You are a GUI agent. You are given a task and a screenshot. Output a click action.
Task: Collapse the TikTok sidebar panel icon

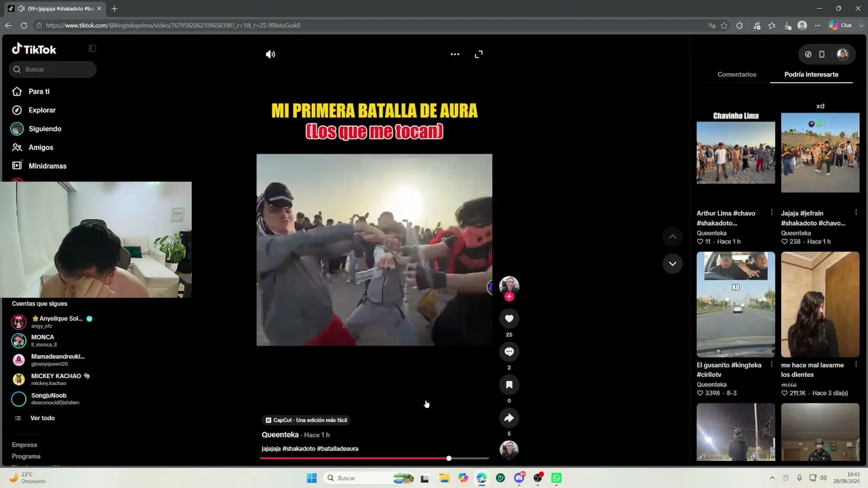coord(92,49)
